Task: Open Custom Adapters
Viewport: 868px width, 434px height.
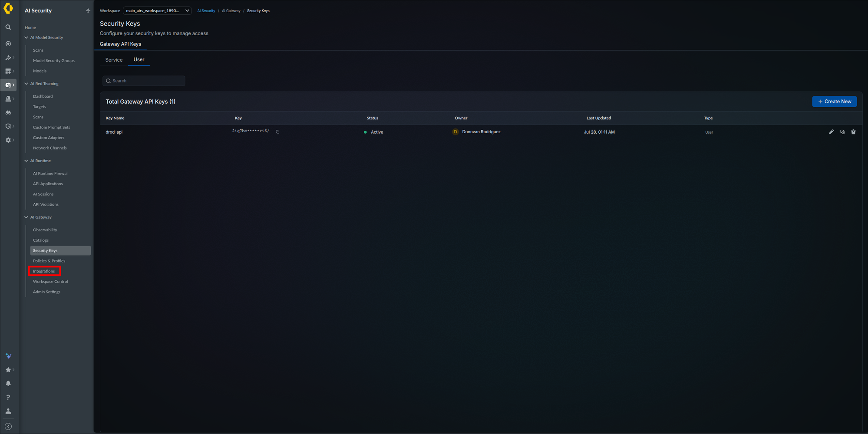Action: (x=49, y=138)
